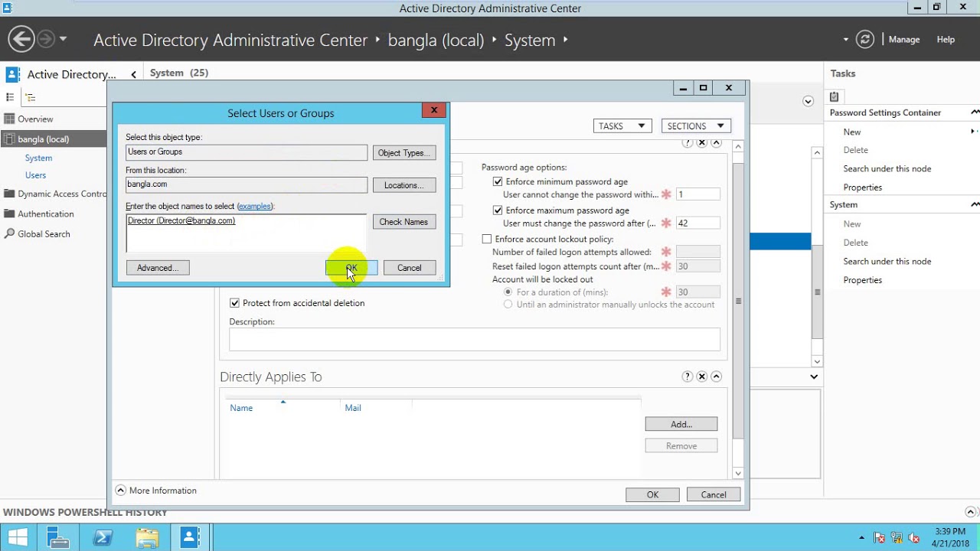Sort by Name column header
Screen dimensions: 980x551
[x=241, y=408]
